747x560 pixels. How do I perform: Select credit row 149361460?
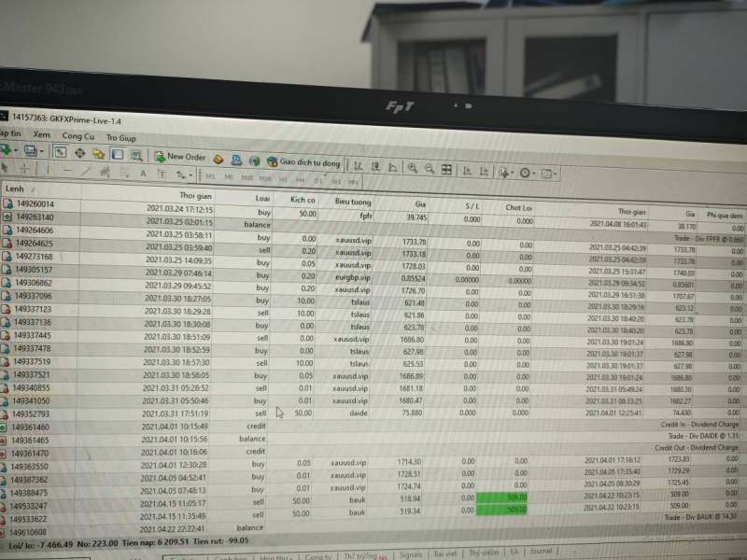372,426
